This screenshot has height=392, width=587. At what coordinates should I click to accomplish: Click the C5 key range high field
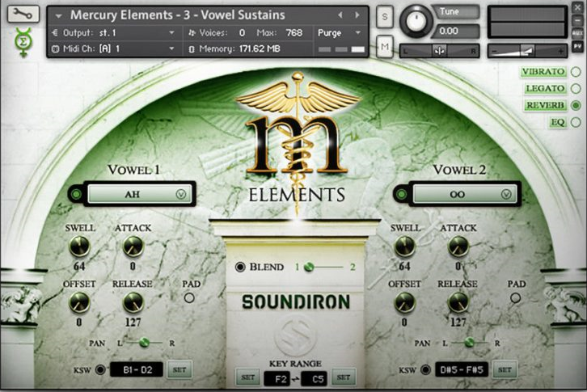[x=314, y=379]
